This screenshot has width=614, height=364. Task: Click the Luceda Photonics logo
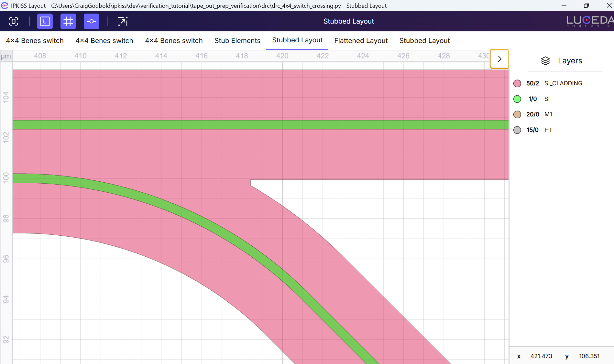pos(589,21)
